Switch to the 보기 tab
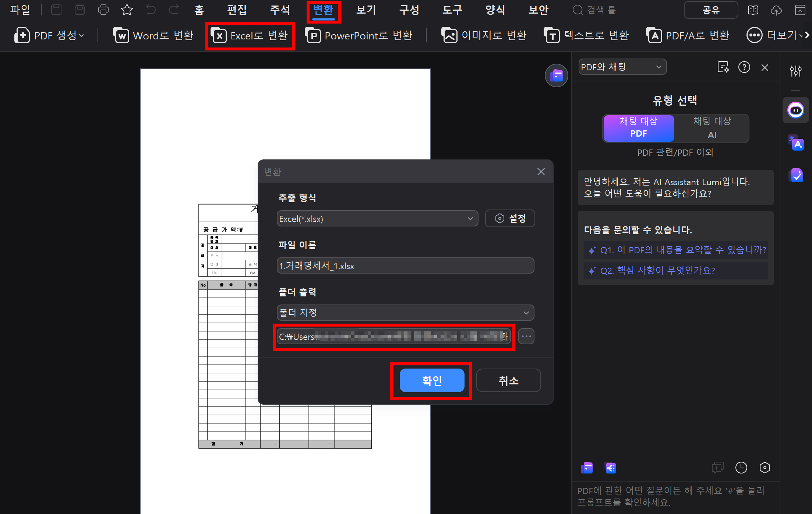The image size is (812, 514). pos(366,10)
